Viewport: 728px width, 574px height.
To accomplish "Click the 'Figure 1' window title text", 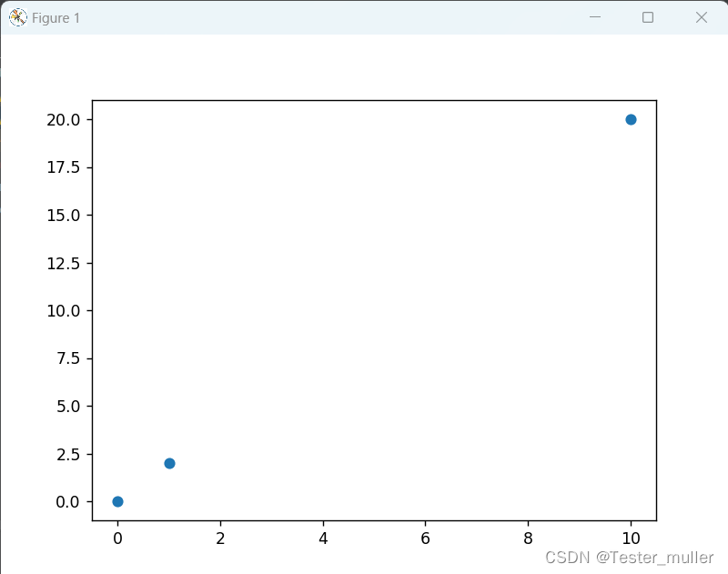I will (56, 18).
